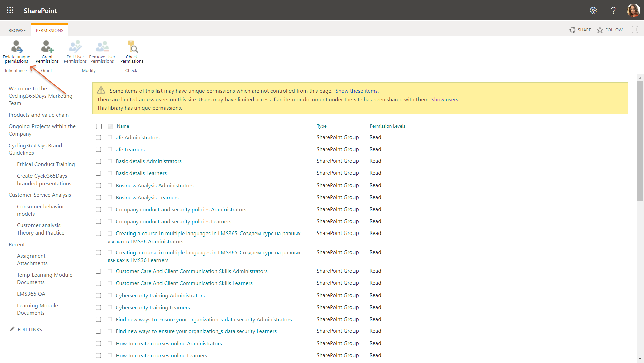Open the settings gear icon
Screen dimensions: 644x363
point(593,10)
